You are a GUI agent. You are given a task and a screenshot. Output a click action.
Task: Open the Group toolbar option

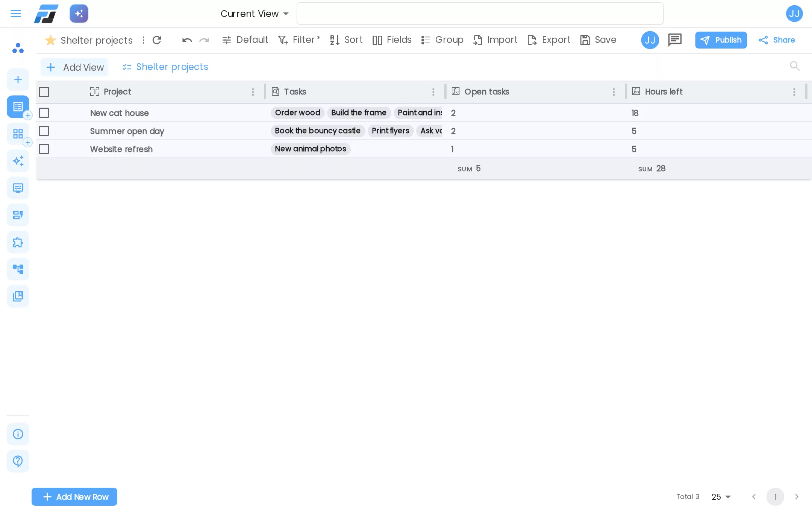tap(442, 40)
